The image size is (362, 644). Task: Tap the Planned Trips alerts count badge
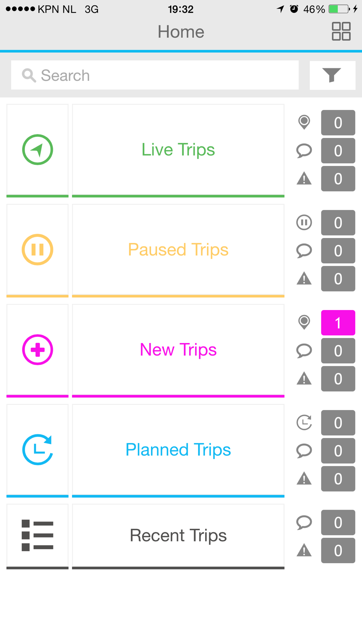click(x=338, y=479)
